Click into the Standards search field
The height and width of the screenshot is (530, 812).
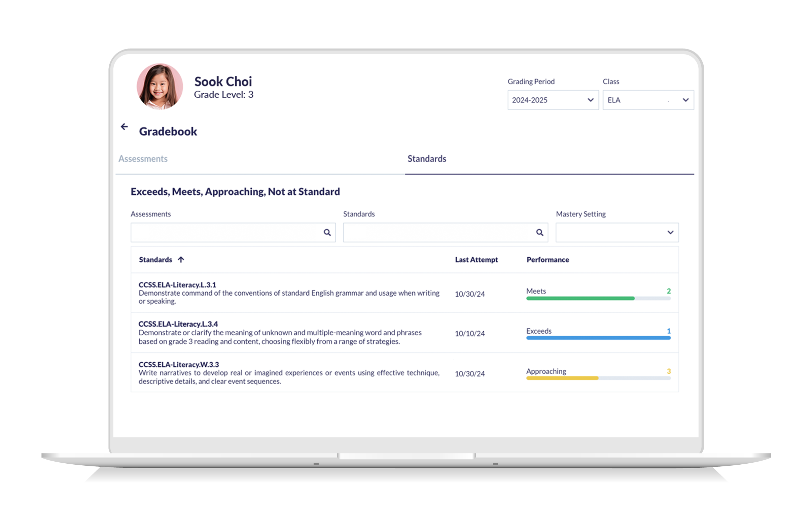click(438, 233)
